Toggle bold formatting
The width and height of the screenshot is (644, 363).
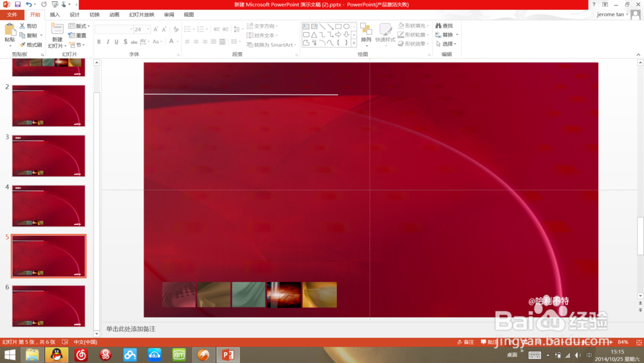(x=99, y=41)
